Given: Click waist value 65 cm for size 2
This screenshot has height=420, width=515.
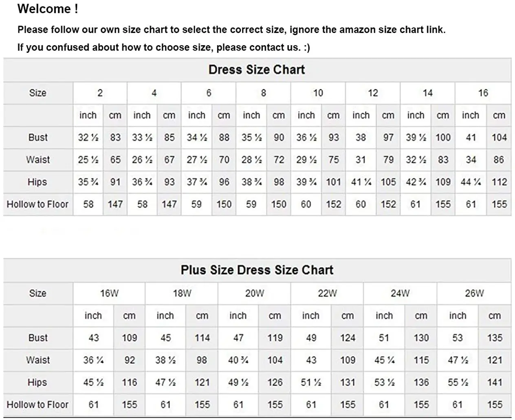Looking at the screenshot, I should [115, 160].
